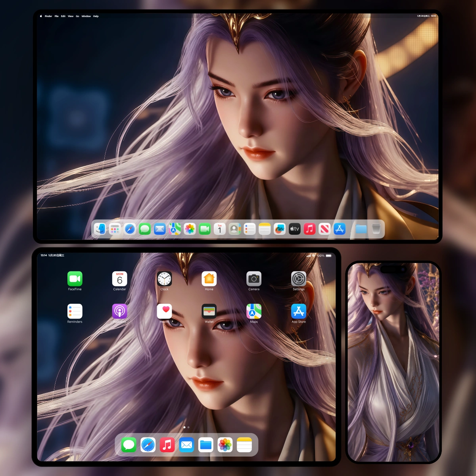This screenshot has width=476, height=476.
Task: Open the Wallet app on iPad
Action: pyautogui.click(x=209, y=311)
